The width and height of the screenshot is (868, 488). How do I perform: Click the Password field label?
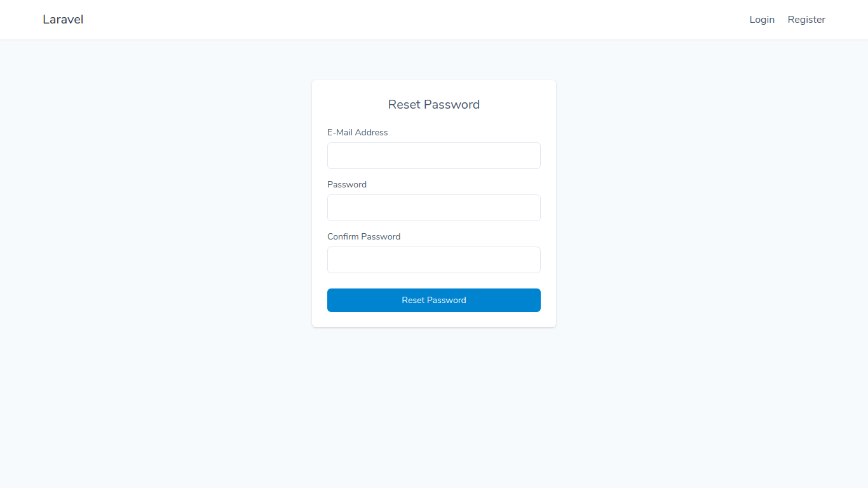click(347, 184)
